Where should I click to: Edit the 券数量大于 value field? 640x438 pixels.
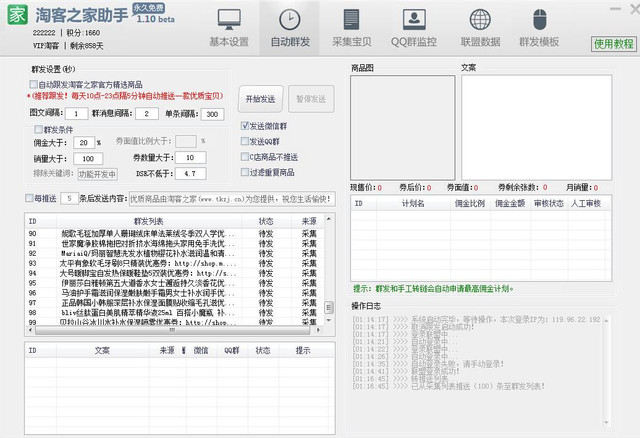point(191,158)
